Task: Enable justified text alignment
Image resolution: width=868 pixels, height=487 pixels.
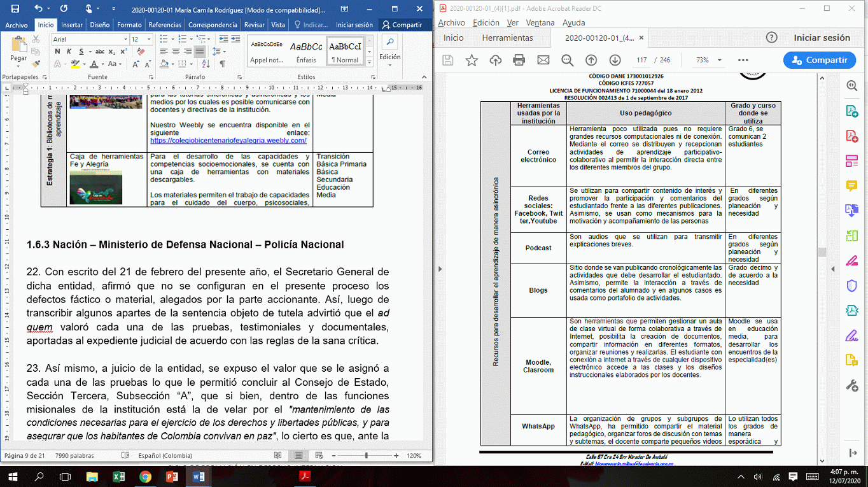Action: click(199, 52)
